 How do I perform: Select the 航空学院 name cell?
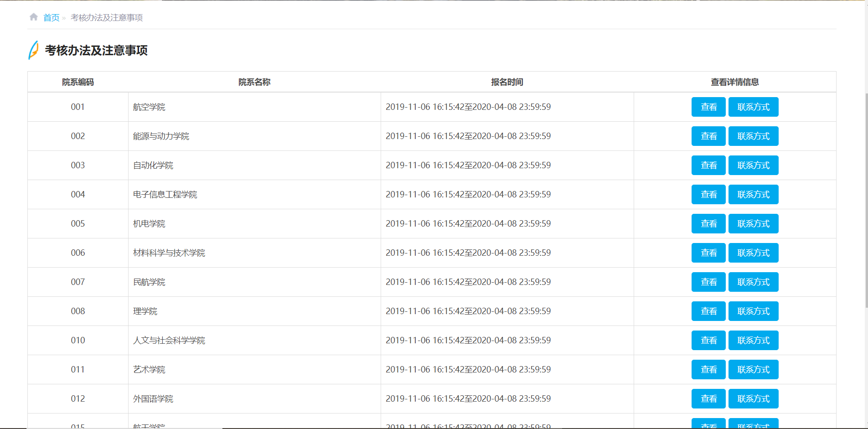click(254, 107)
